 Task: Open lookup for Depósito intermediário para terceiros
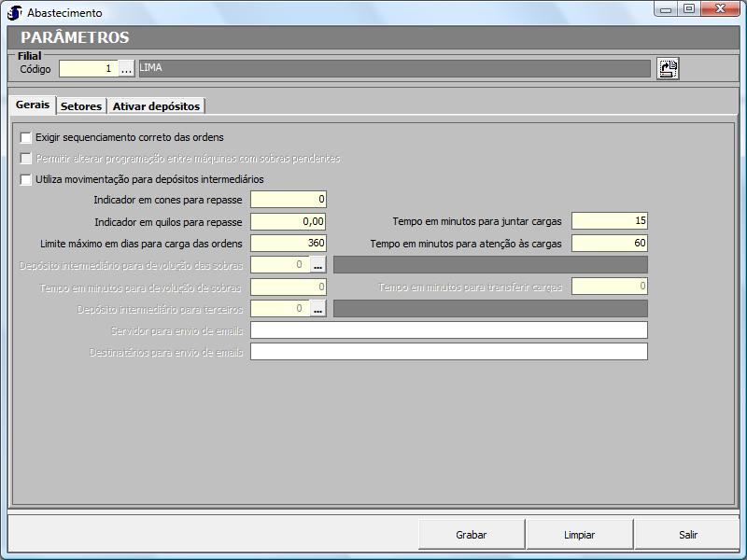click(x=317, y=309)
